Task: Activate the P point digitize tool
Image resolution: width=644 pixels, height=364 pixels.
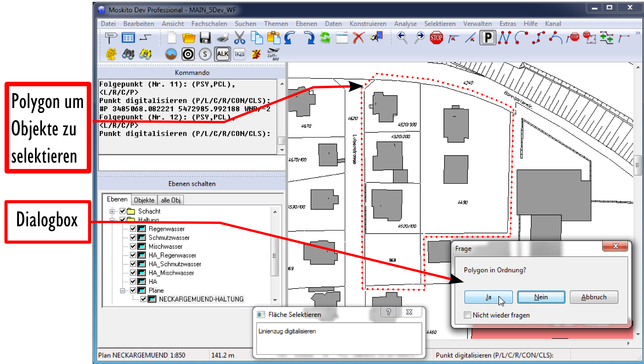Action: [487, 38]
